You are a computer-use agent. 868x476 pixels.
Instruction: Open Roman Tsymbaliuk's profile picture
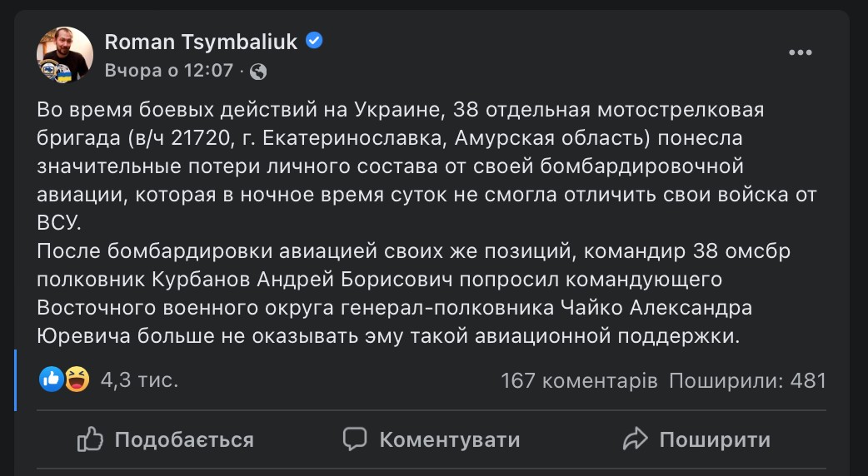(65, 55)
